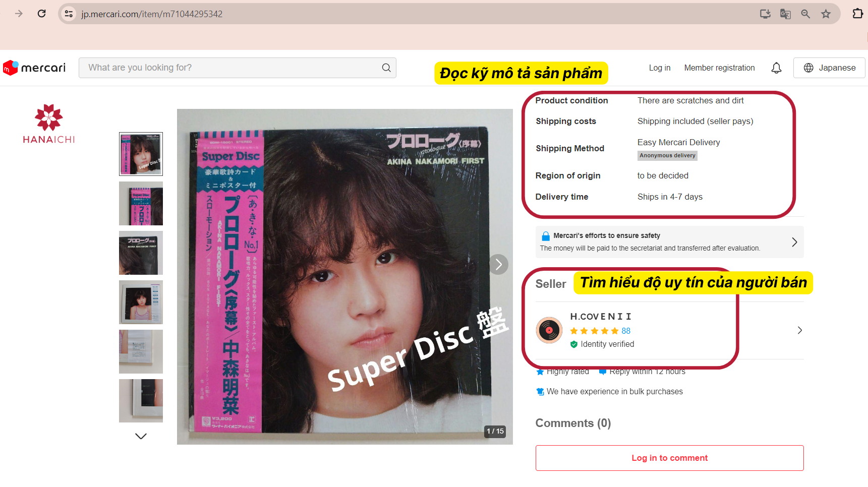
Task: Select the third thumbnail showing album title
Action: click(141, 253)
